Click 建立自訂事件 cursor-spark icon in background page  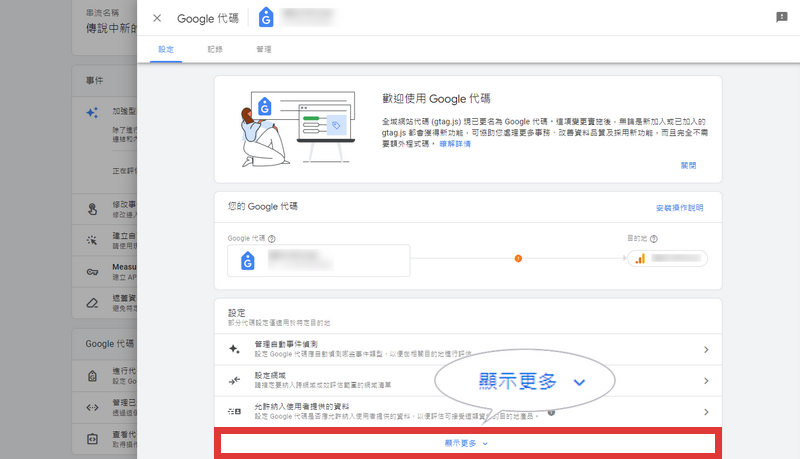coord(92,240)
